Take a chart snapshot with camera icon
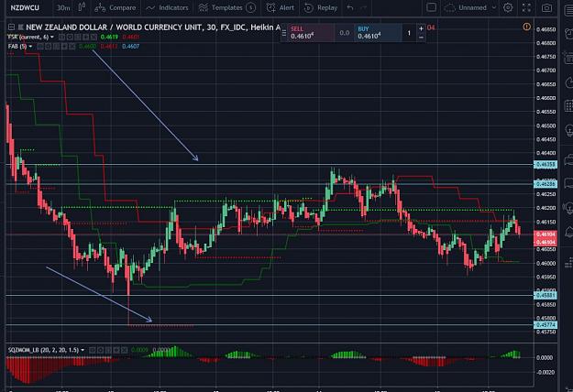Viewport: 573px width, 392px height. pyautogui.click(x=546, y=7)
